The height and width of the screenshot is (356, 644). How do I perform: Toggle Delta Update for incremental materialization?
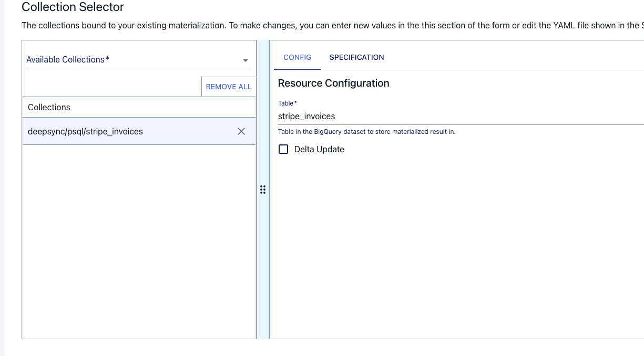pos(283,149)
